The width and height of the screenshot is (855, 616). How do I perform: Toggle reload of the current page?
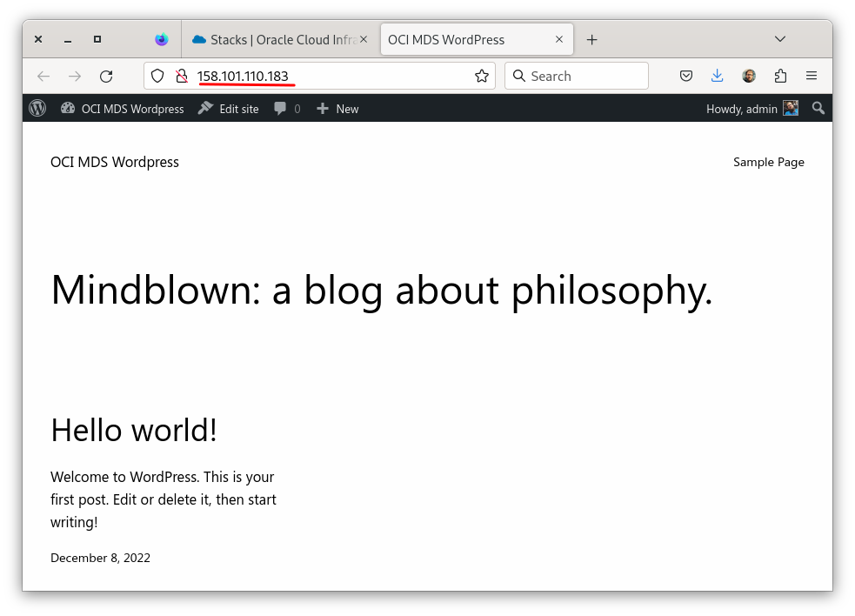106,76
